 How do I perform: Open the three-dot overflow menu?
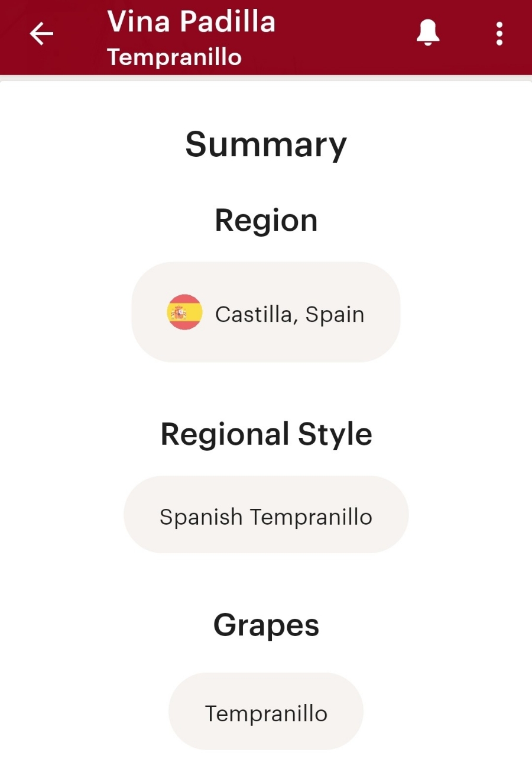click(499, 34)
